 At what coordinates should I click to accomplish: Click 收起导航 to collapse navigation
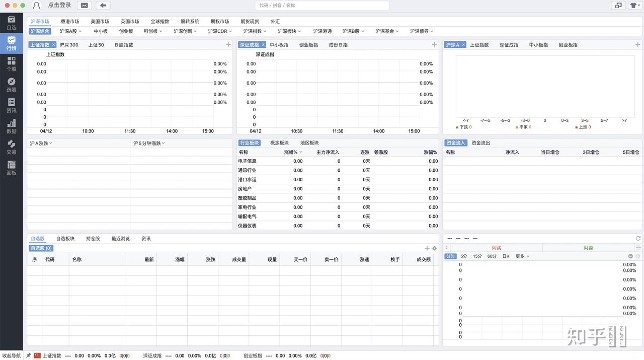(x=12, y=355)
